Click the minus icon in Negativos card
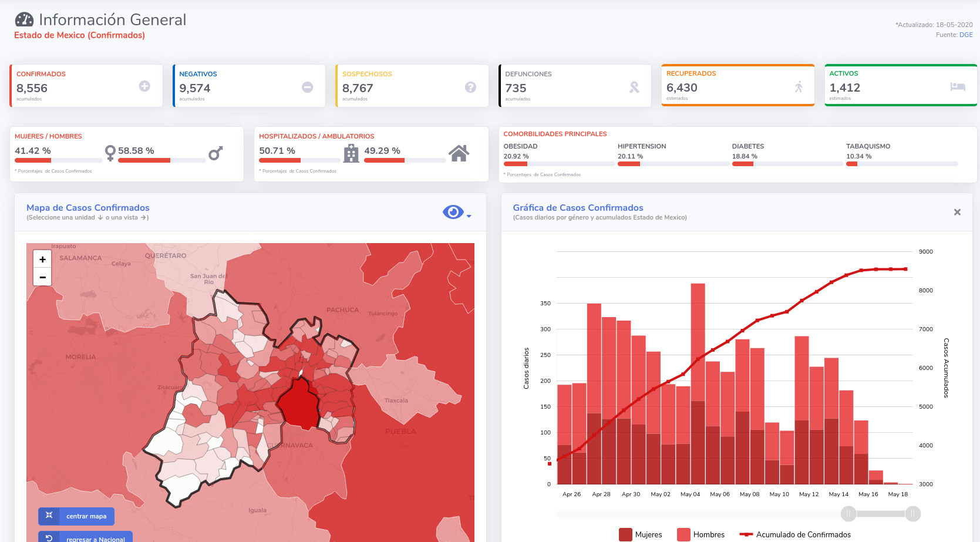This screenshot has width=980, height=542. point(307,87)
